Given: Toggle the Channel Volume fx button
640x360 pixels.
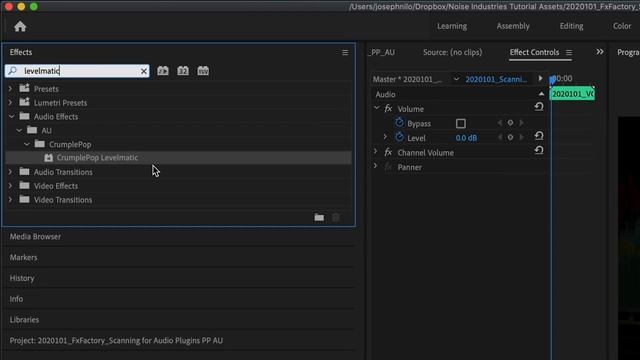Looking at the screenshot, I should click(x=388, y=152).
